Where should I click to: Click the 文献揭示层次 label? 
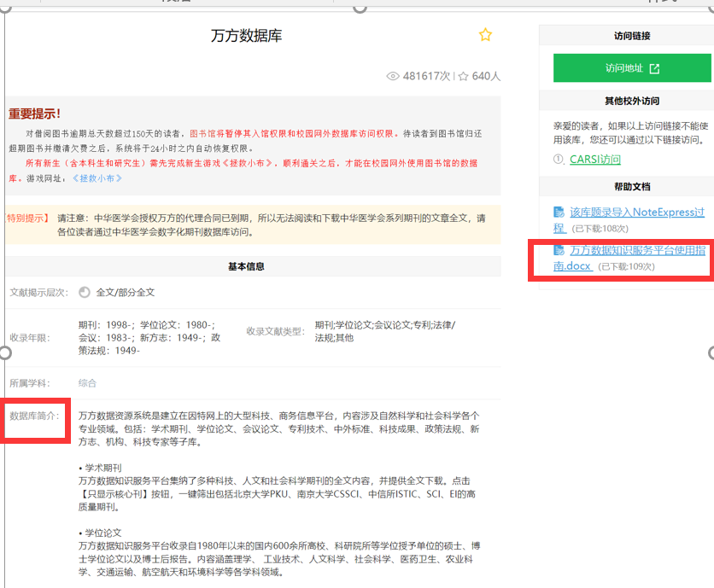pyautogui.click(x=39, y=293)
